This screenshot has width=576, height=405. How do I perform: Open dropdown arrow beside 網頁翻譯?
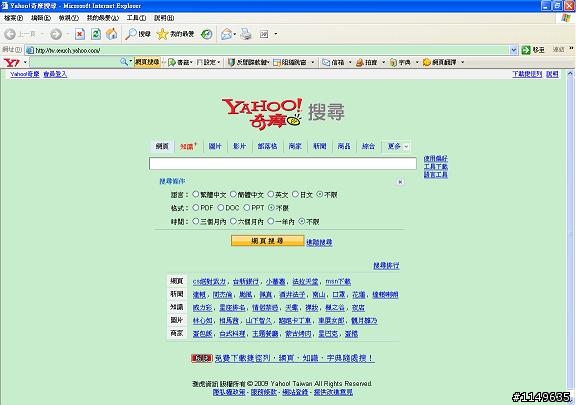pyautogui.click(x=462, y=62)
